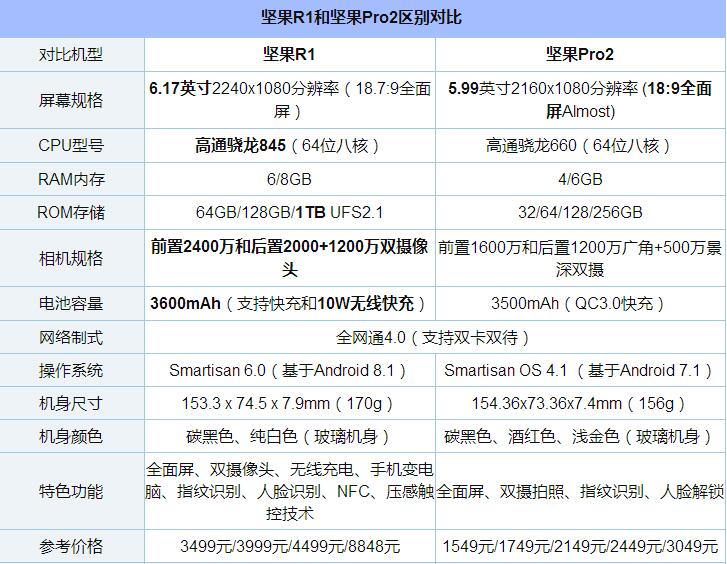Click the Smartisan OS 4.1 cell
The height and width of the screenshot is (564, 727).
(x=580, y=371)
